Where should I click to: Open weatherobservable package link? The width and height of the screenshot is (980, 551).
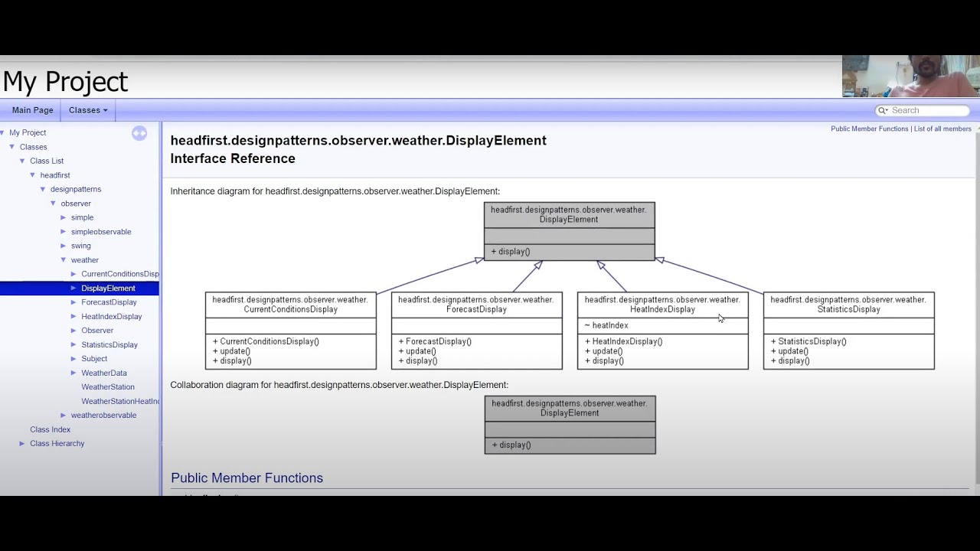click(103, 415)
